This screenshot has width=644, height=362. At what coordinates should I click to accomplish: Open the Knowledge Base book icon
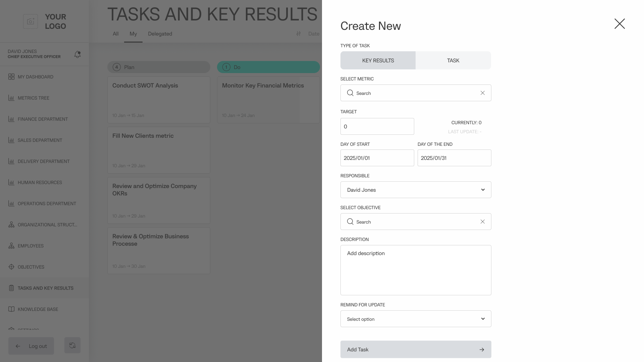point(11,309)
